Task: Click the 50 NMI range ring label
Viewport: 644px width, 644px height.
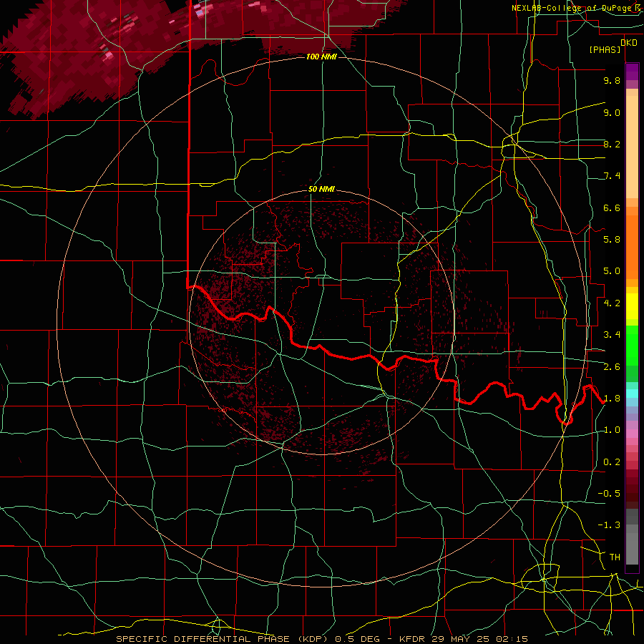Action: tap(321, 189)
